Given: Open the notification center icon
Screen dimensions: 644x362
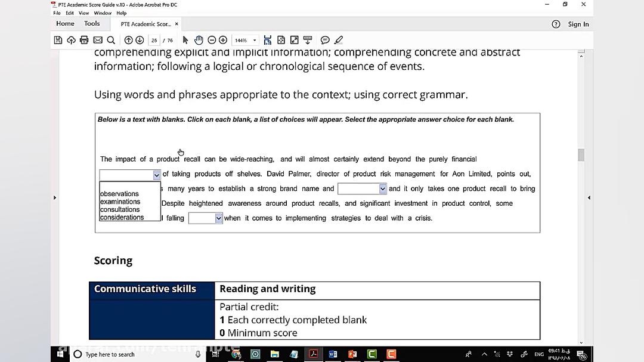Looking at the screenshot, I should coord(581,355).
